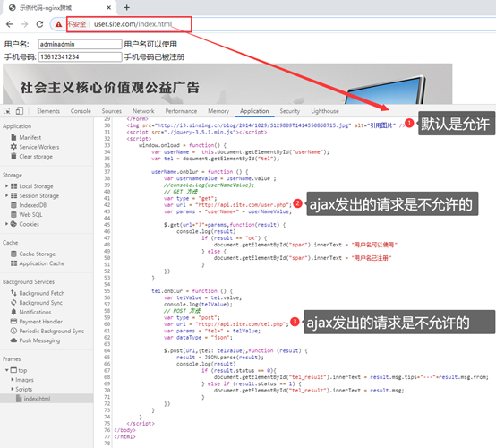Click the Payment Handler card icon
Image resolution: width=496 pixels, height=448 pixels.
coord(13,322)
